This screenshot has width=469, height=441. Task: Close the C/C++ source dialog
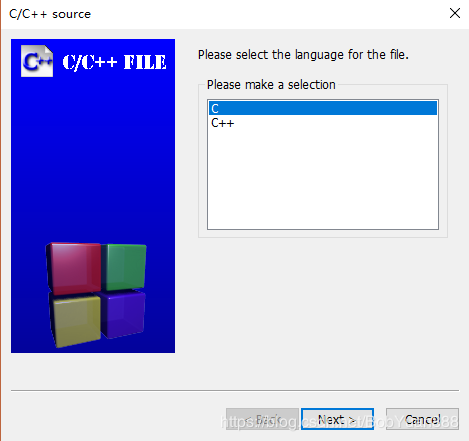[x=455, y=13]
